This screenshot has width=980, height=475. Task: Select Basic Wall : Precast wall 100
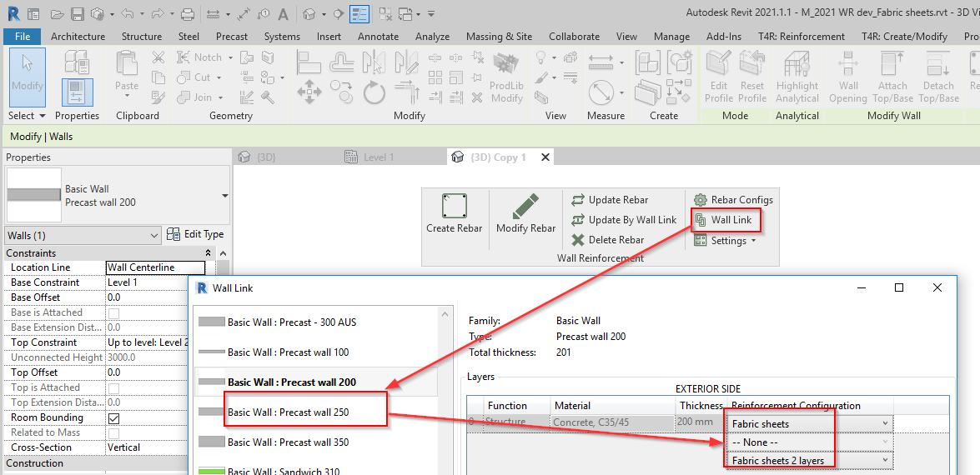(x=288, y=352)
